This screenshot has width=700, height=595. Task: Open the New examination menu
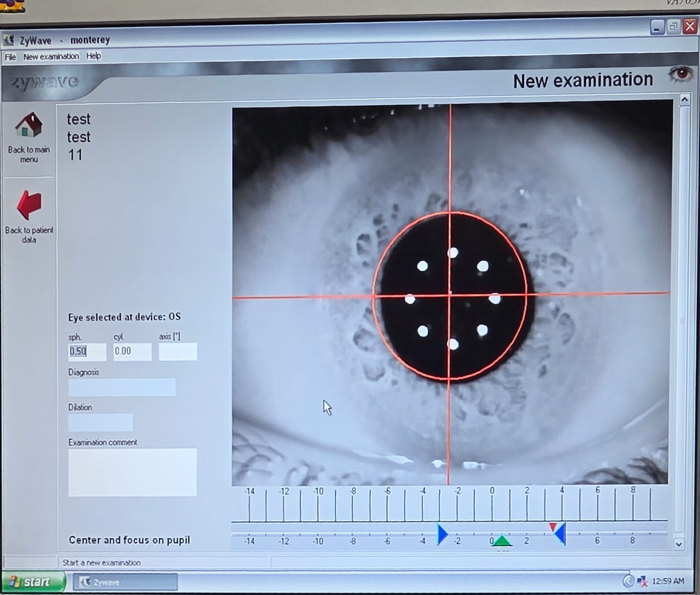(x=51, y=57)
